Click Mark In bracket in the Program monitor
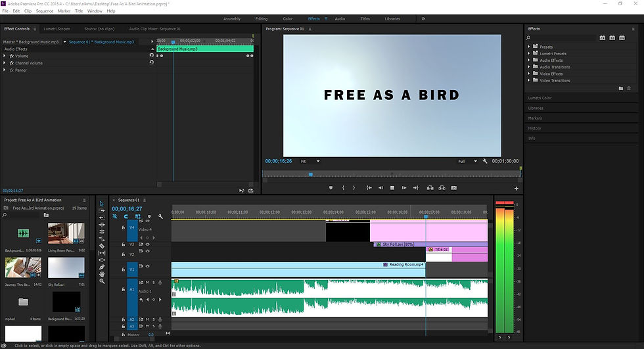Image resolution: width=644 pixels, height=349 pixels. 343,187
